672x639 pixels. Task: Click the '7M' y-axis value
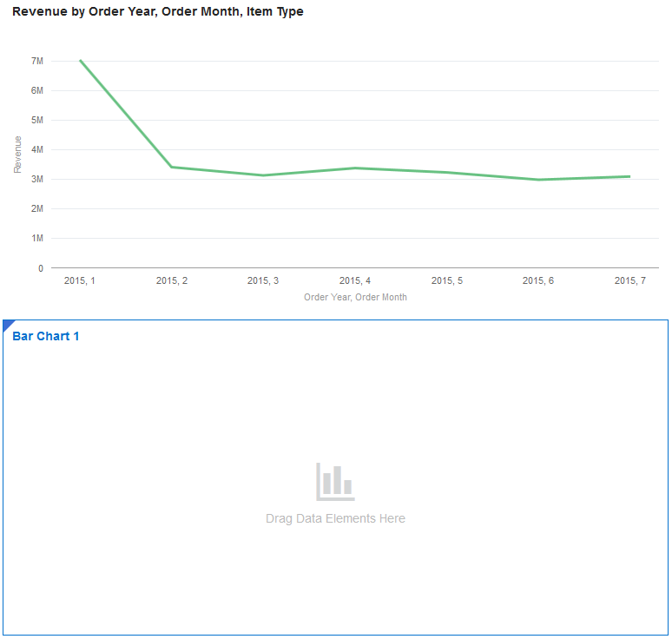(37, 62)
